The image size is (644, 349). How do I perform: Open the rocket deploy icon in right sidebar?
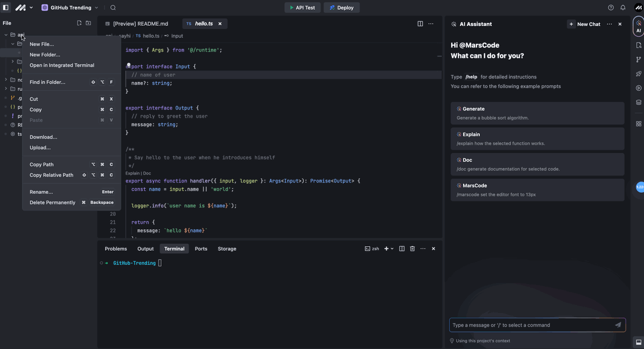pos(639,74)
